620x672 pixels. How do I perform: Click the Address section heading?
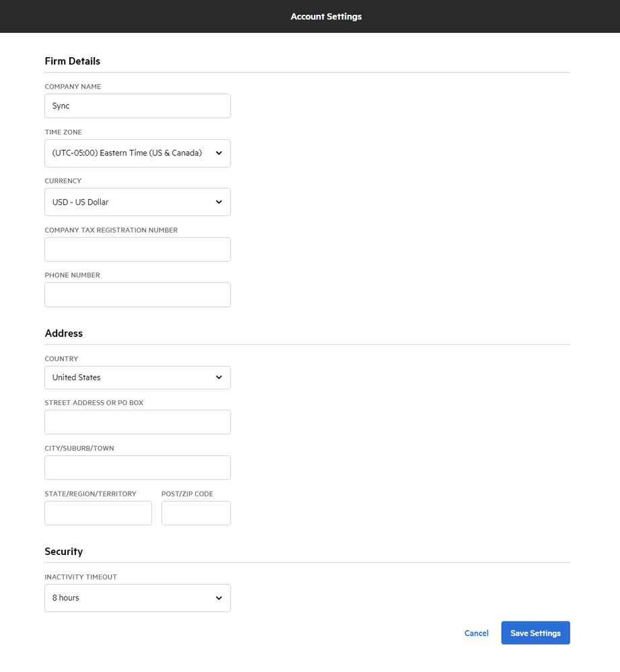pyautogui.click(x=64, y=334)
